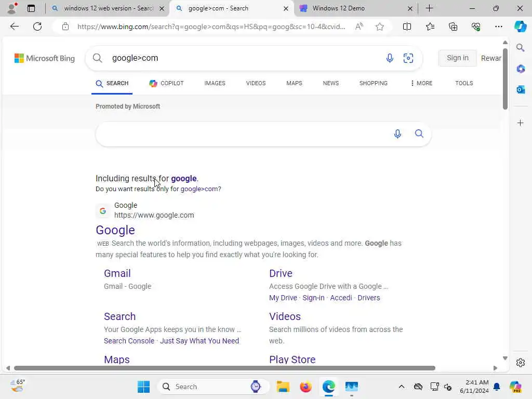Open the Drive sitelink

point(281,273)
